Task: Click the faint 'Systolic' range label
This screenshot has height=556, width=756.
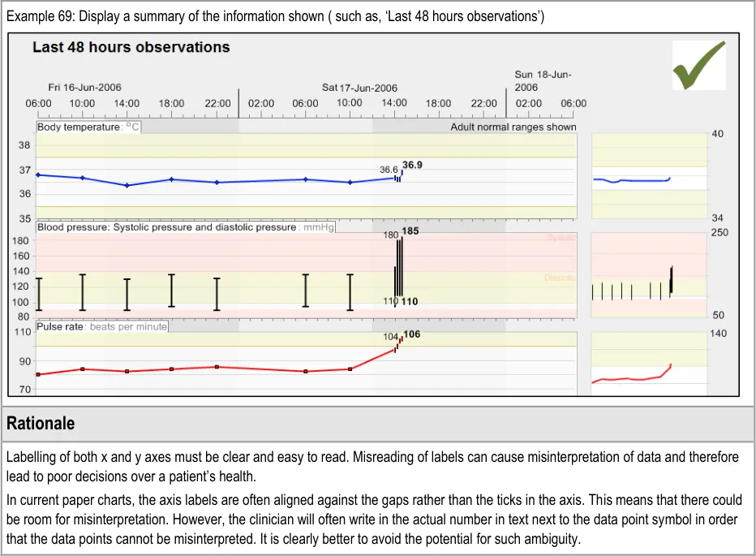Action: [x=561, y=238]
